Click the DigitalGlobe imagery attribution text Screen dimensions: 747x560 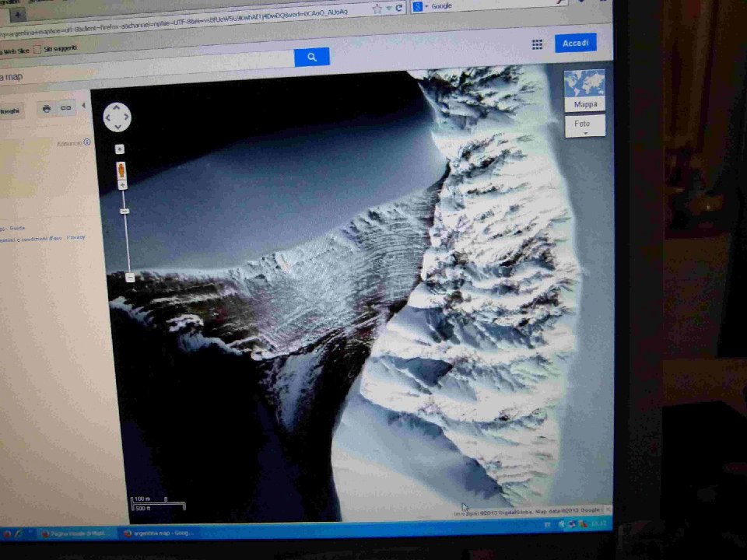[x=527, y=512]
